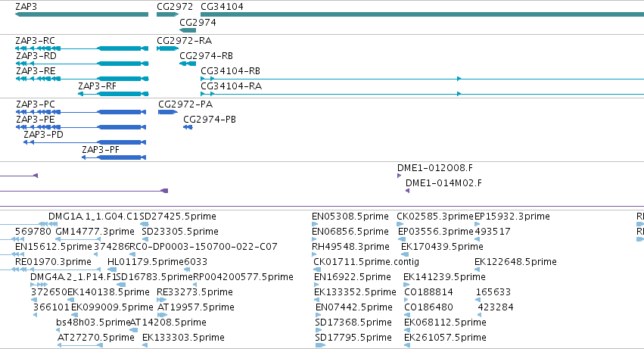644x349 pixels.
Task: Select protein ZAP3-PC label
Action: coord(36,104)
